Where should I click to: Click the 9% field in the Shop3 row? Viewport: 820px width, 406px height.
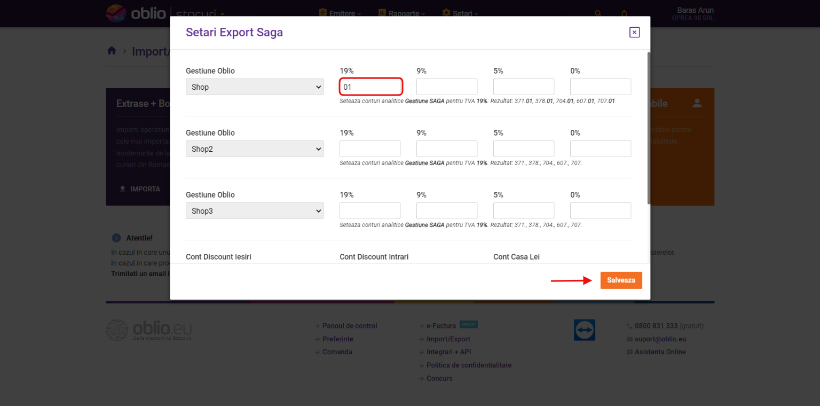447,210
